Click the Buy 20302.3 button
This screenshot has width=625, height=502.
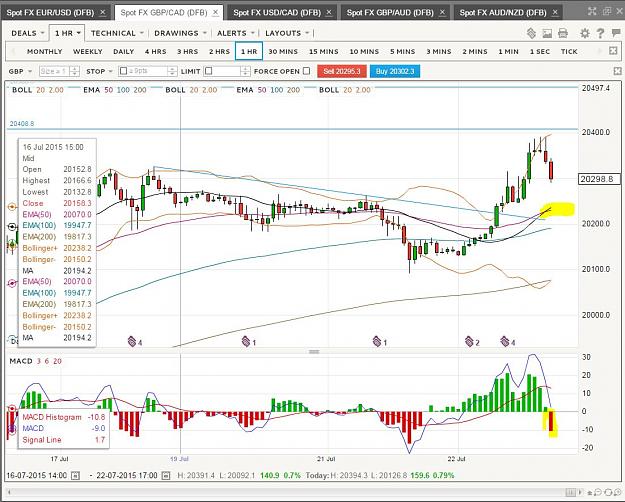pos(395,71)
